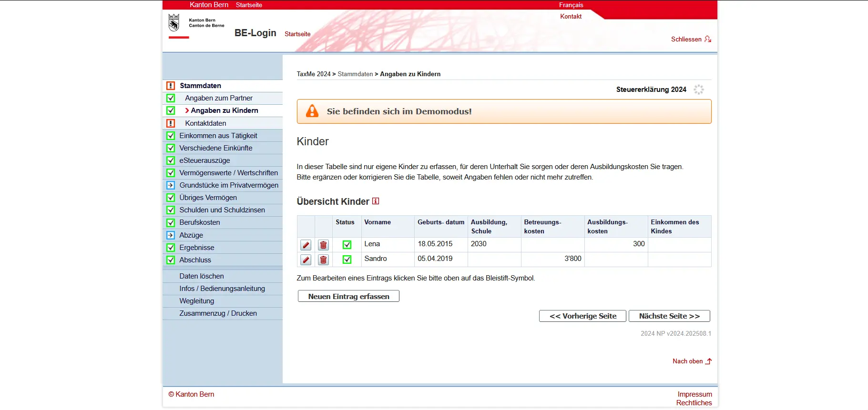The width and height of the screenshot is (868, 410).
Task: Click the arrow icon beside Grundstücke im Privatvermögen
Action: pos(171,185)
